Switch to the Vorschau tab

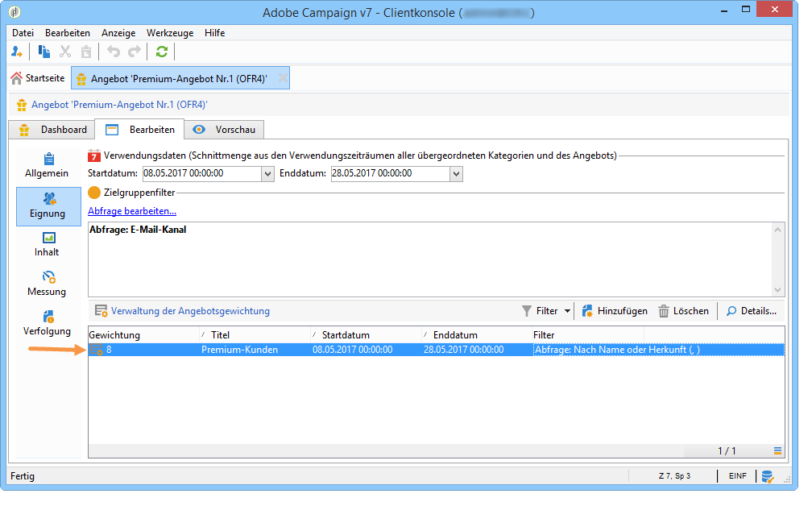[224, 130]
